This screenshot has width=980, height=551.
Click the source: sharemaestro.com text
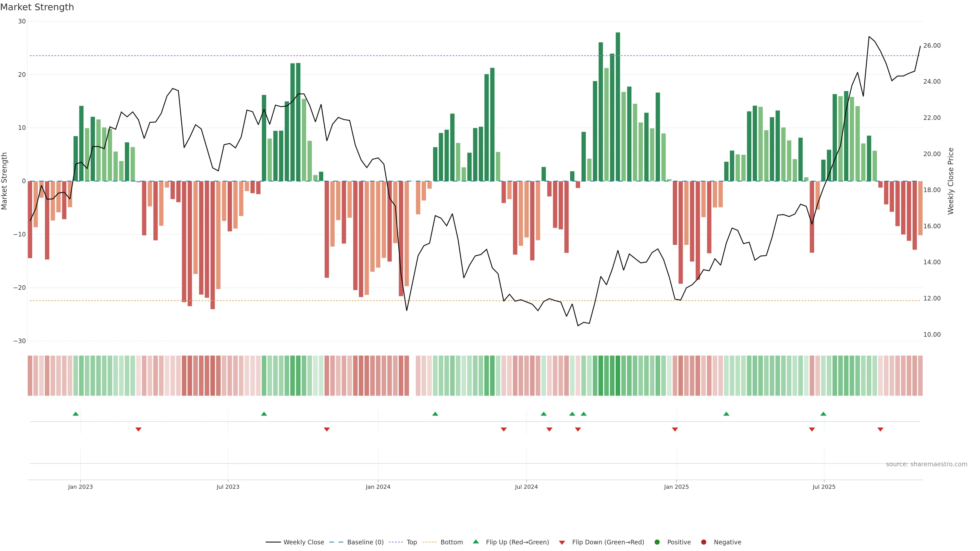926,464
